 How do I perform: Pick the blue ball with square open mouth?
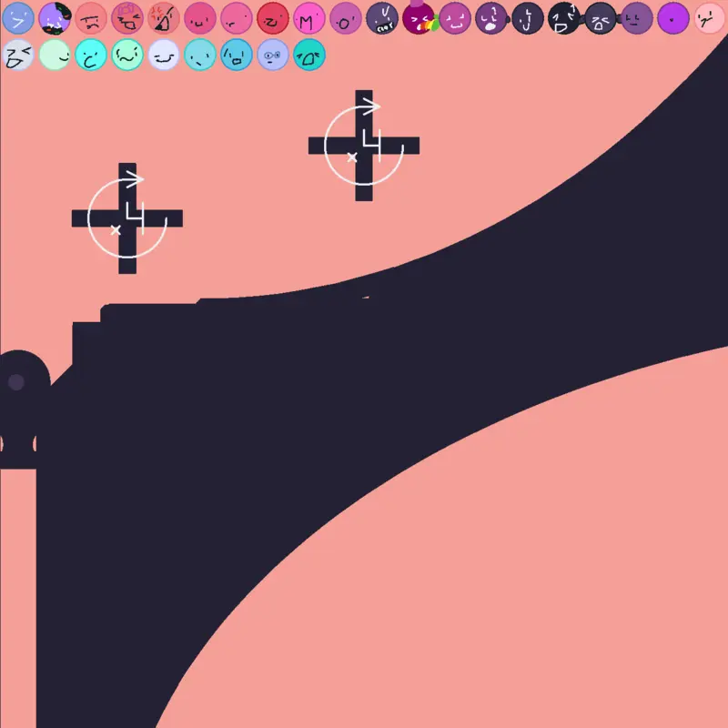[x=237, y=55]
